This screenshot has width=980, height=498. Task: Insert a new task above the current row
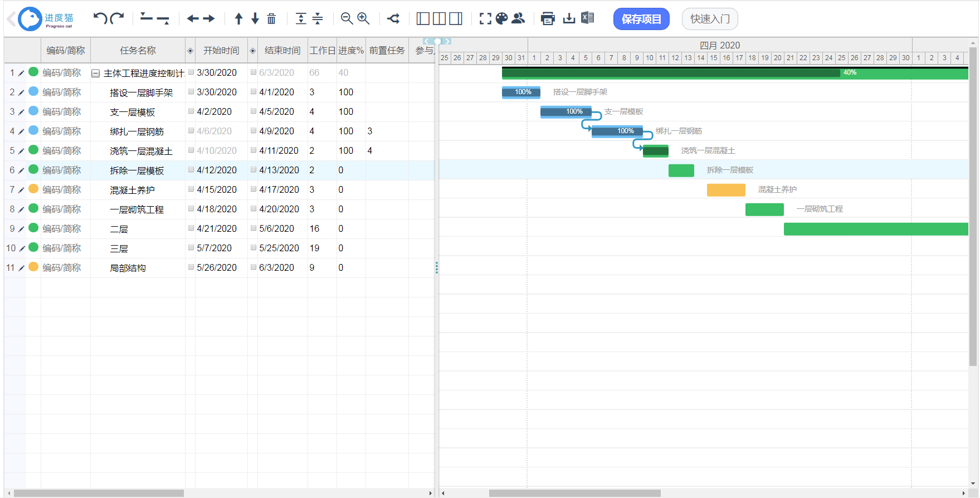tap(147, 18)
